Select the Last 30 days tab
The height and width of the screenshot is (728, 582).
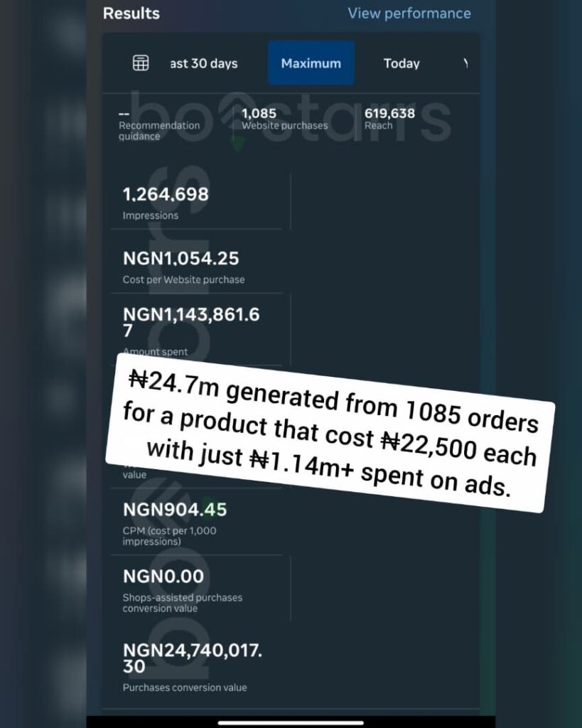click(x=203, y=63)
